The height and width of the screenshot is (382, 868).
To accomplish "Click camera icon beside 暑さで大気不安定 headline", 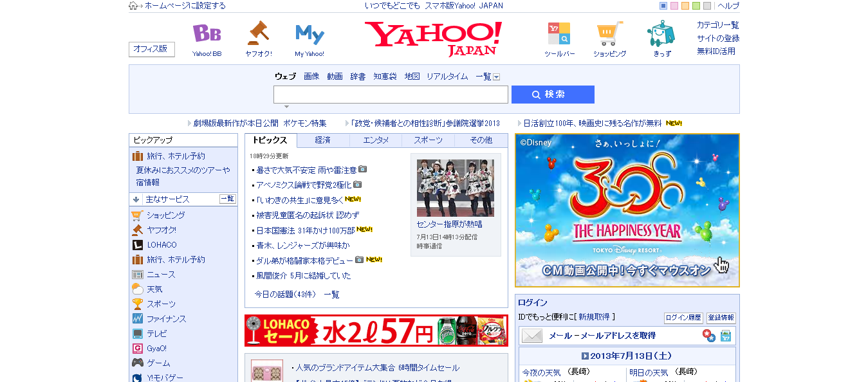I will click(x=363, y=169).
